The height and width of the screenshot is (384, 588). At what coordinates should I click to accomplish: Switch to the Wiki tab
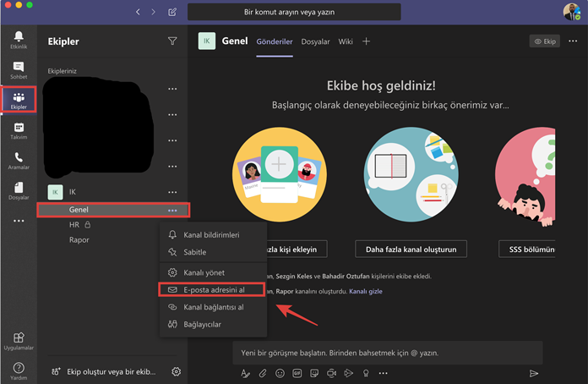click(346, 41)
